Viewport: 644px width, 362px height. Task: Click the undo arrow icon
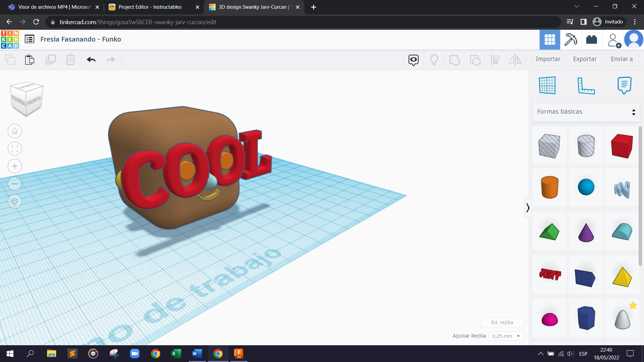click(x=91, y=60)
